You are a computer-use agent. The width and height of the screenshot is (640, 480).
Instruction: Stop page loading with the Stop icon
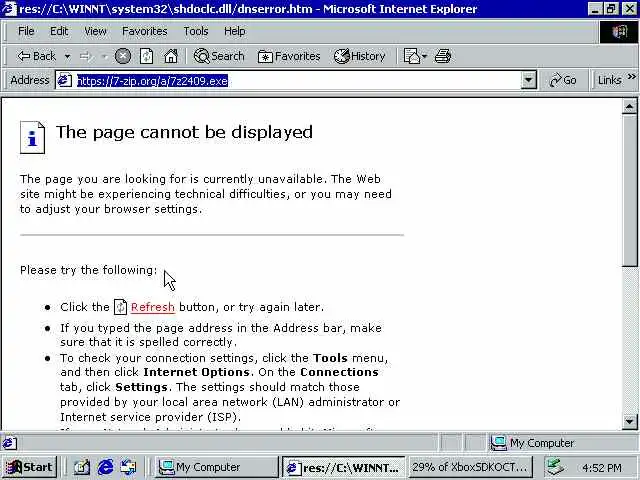point(122,56)
